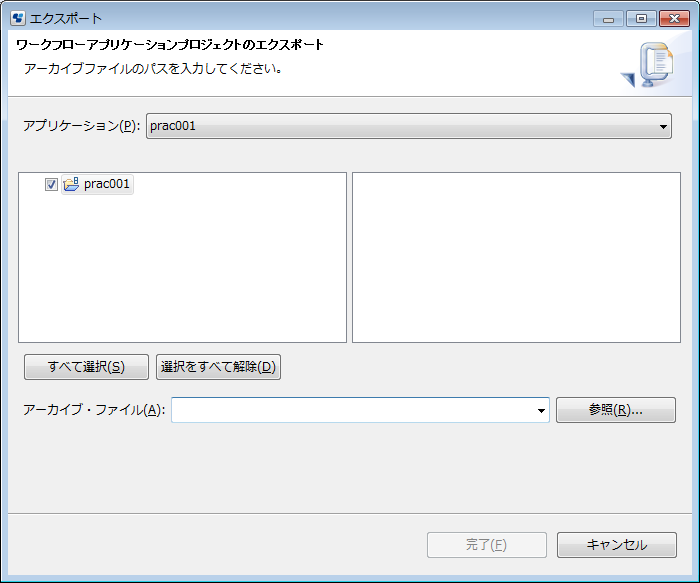Screen dimensions: 700x583
Task: Click the アーカイブ・ファイル(A): label
Action: [94, 410]
